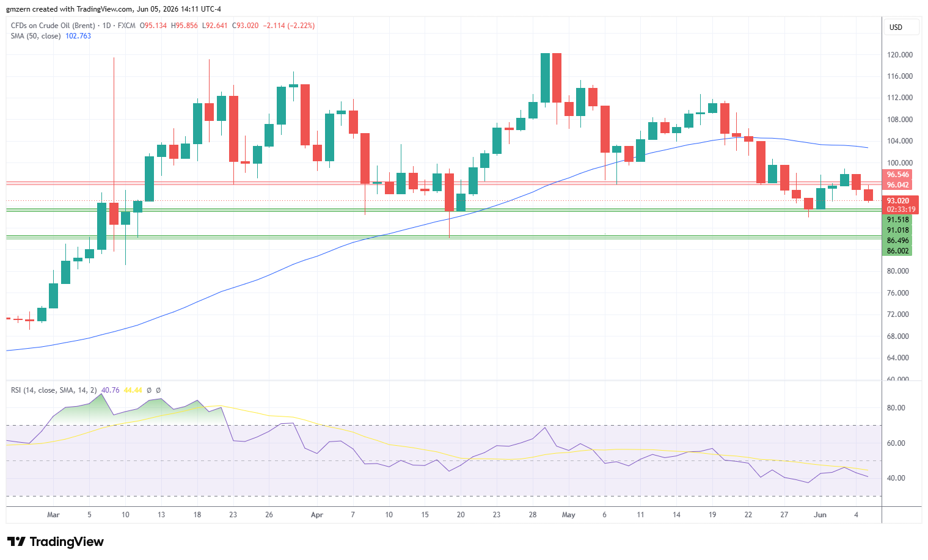
Task: Click the date label 28 on time axis
Action: coord(533,515)
